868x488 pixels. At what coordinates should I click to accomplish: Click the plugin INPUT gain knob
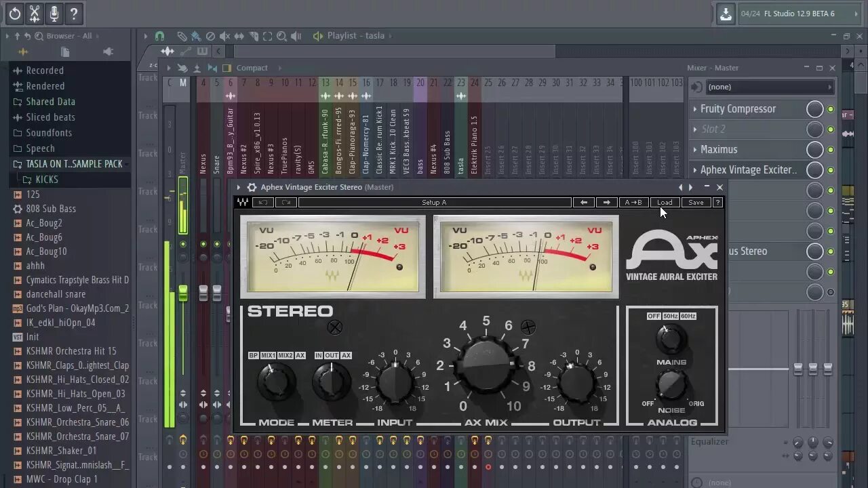(x=395, y=383)
